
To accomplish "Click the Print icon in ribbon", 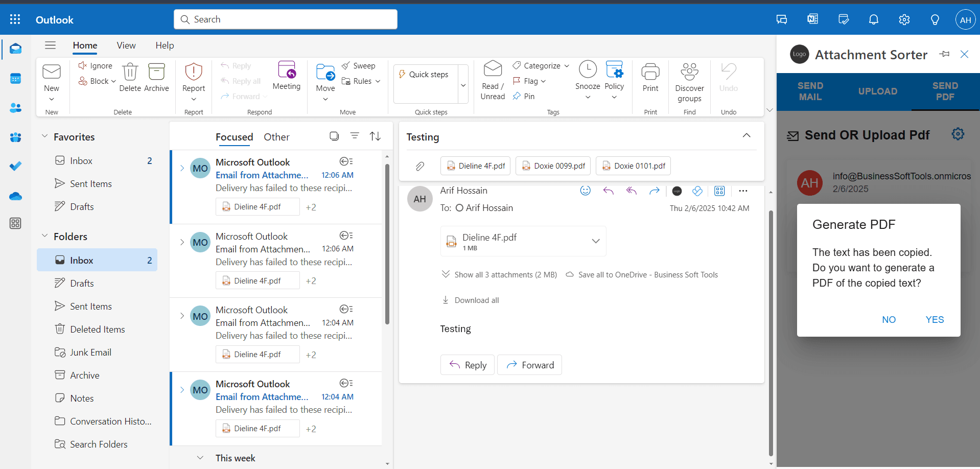I will pyautogui.click(x=650, y=72).
